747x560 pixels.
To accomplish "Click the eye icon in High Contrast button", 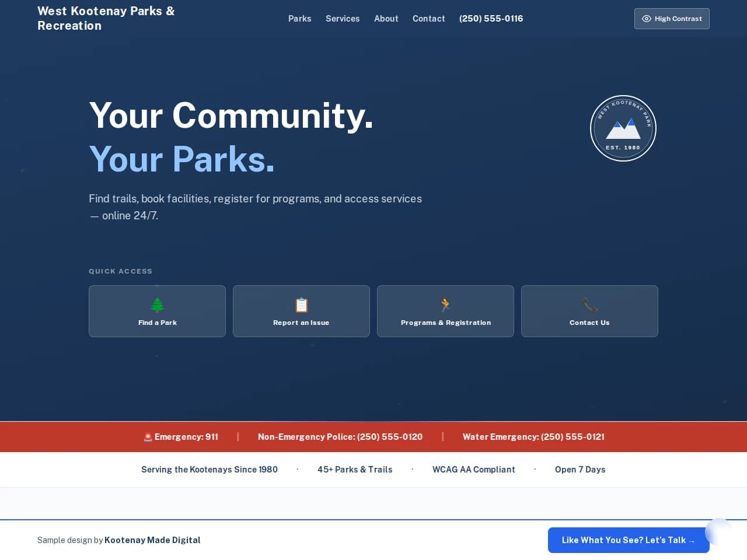I will click(x=647, y=19).
